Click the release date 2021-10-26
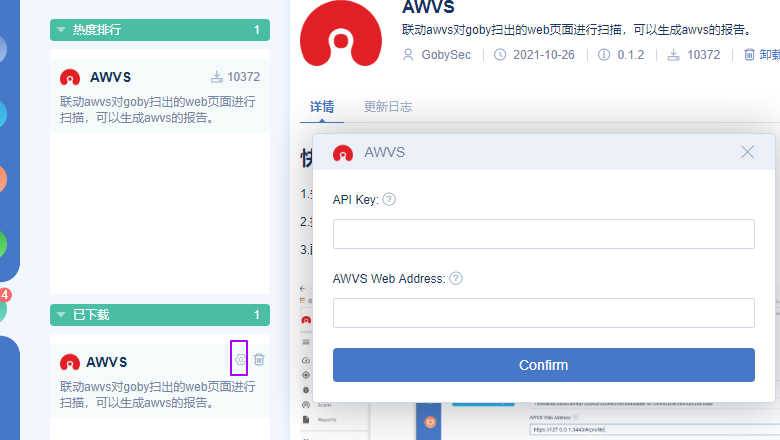The width and height of the screenshot is (780, 440). click(x=544, y=55)
